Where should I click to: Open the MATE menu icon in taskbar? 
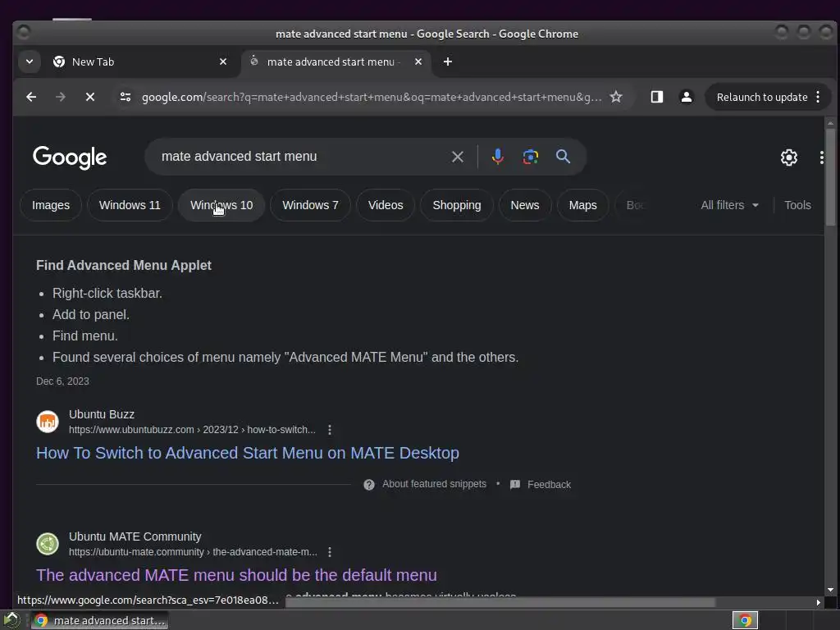tap(11, 620)
